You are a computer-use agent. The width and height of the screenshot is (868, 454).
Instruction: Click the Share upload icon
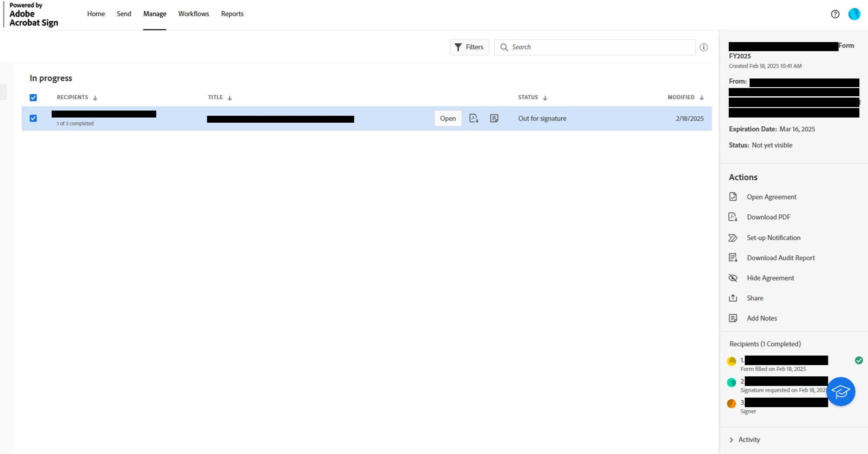point(733,298)
